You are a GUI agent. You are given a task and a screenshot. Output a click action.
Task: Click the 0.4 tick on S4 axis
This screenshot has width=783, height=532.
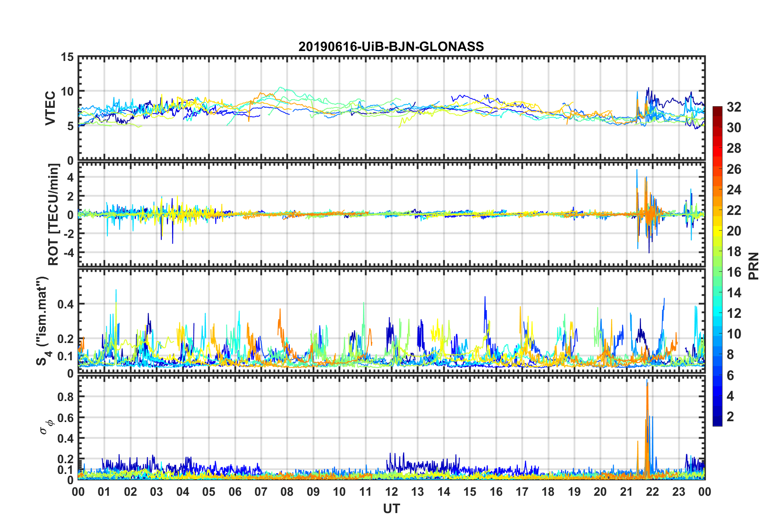pos(65,304)
